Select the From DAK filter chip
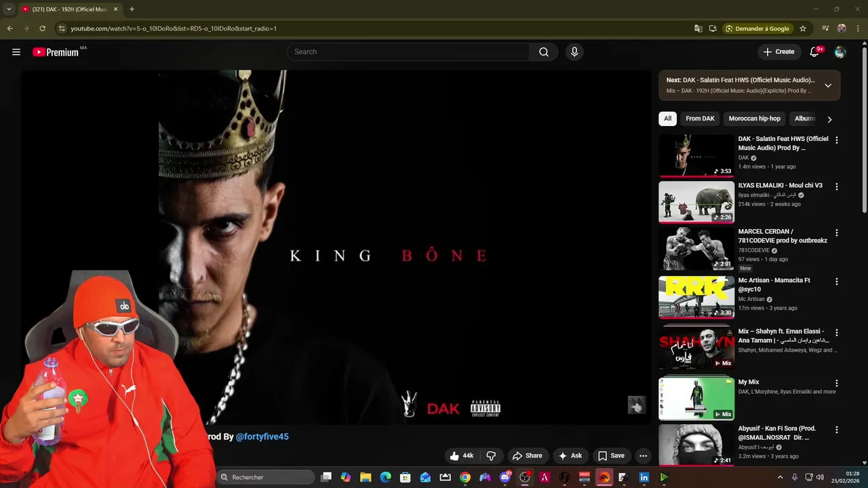 click(700, 119)
